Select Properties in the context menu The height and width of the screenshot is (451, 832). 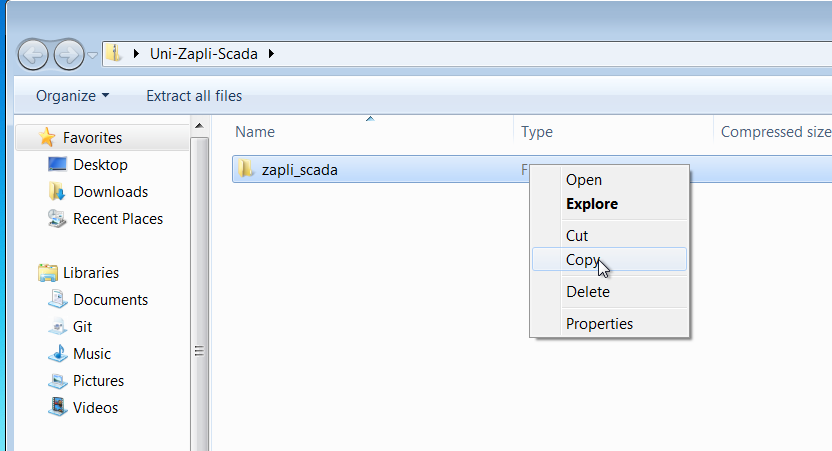(599, 324)
